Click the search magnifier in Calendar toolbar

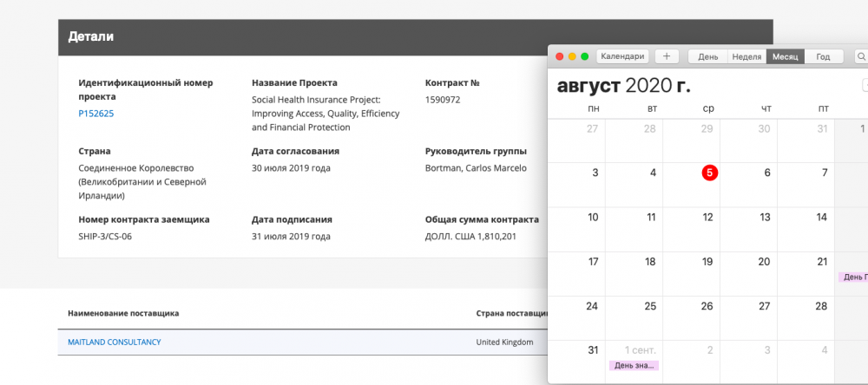861,56
